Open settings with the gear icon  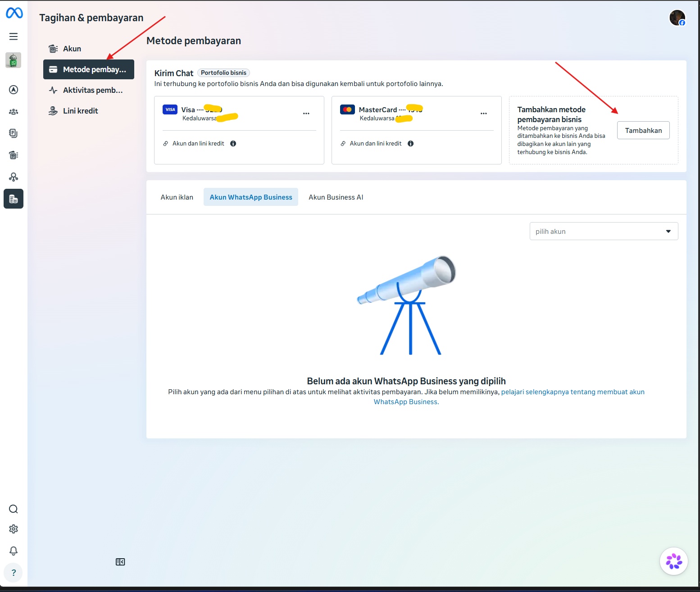14,529
